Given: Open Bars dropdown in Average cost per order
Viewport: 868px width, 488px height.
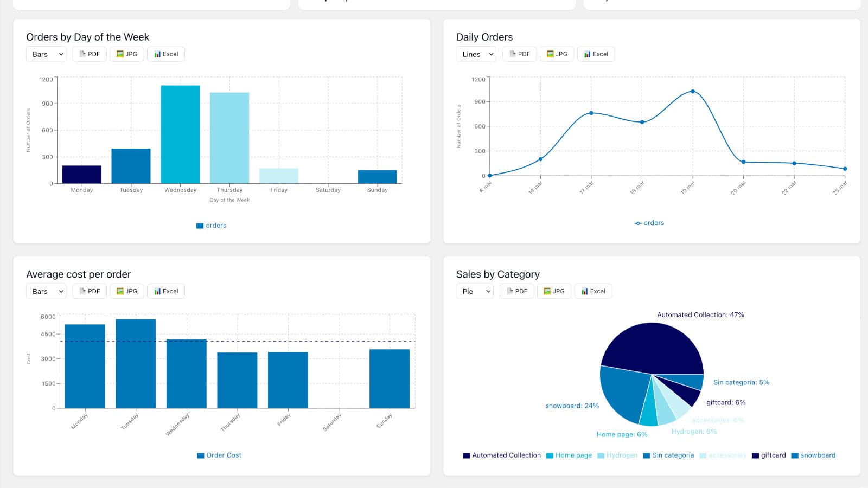Looking at the screenshot, I should 46,291.
